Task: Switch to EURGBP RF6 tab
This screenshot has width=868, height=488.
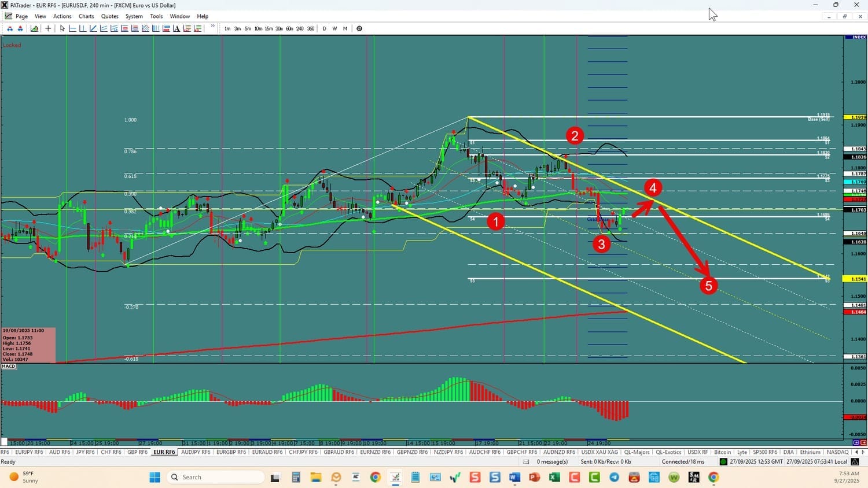Action: (231, 452)
